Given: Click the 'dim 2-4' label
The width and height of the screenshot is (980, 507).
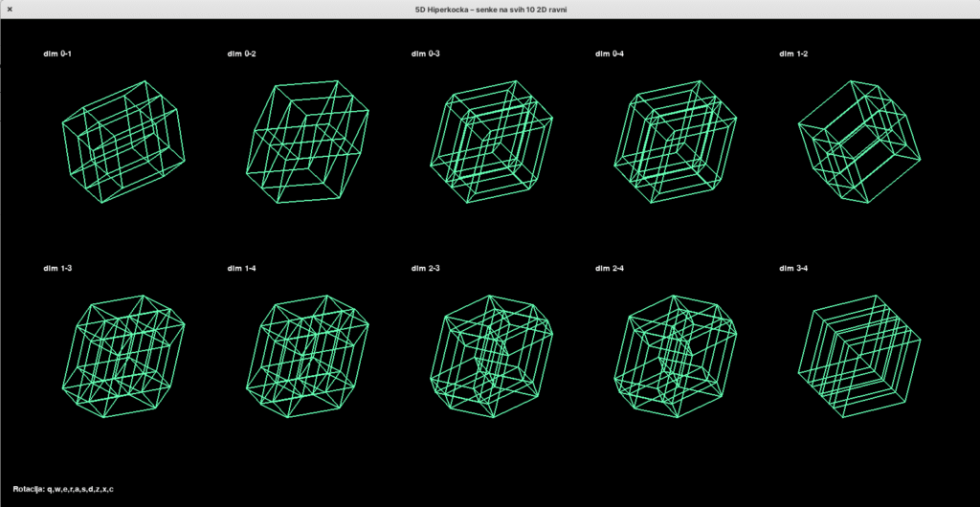Looking at the screenshot, I should (x=610, y=269).
